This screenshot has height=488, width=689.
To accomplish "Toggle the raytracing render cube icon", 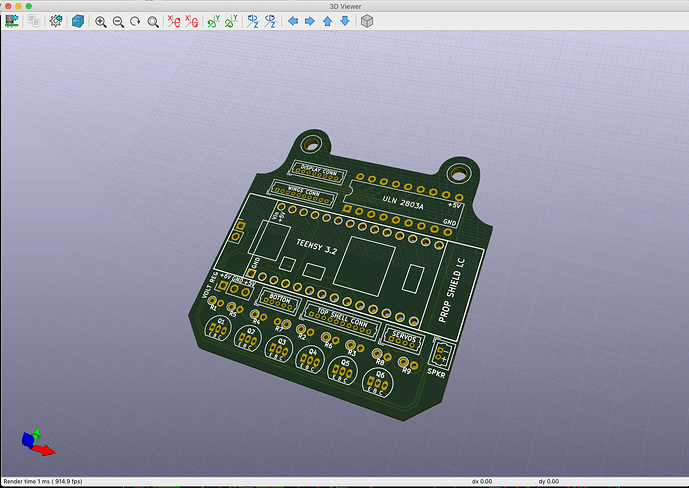I will point(78,21).
